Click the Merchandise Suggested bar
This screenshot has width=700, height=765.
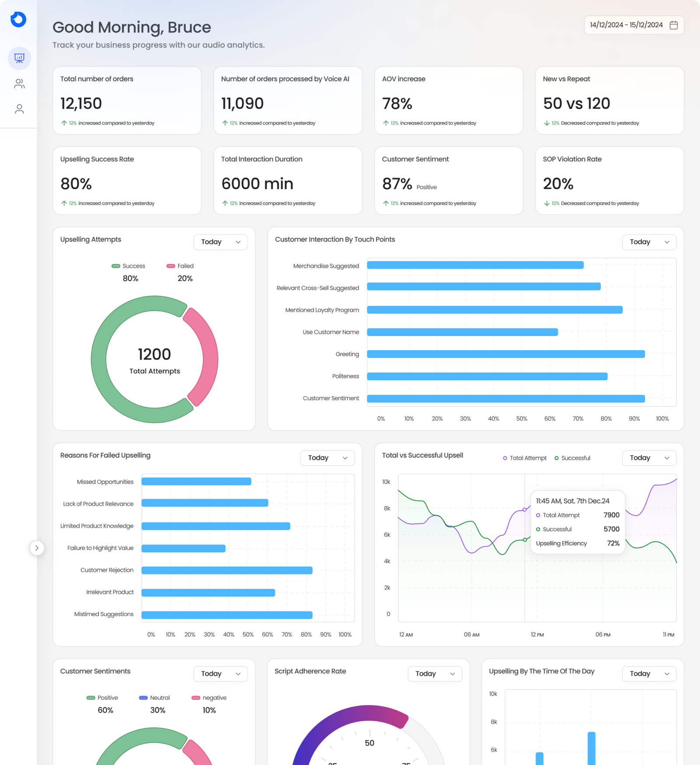pos(475,265)
